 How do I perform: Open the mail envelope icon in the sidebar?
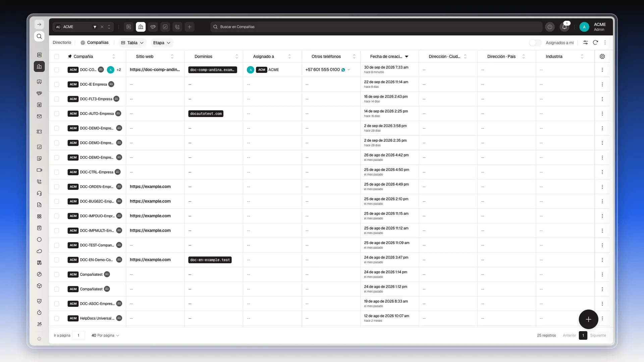39,116
